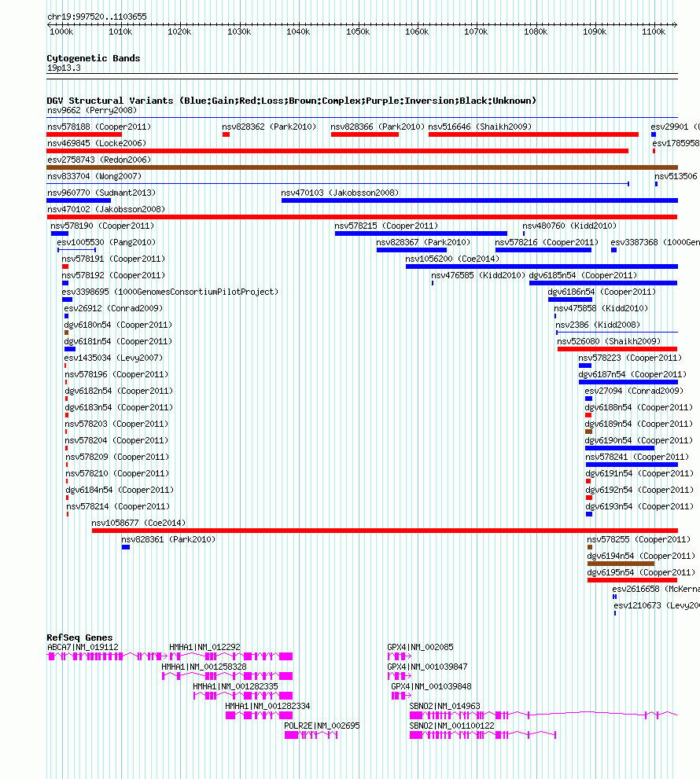Click the POLR2E gene exon structure glyph
The width and height of the screenshot is (700, 779).
click(x=311, y=735)
